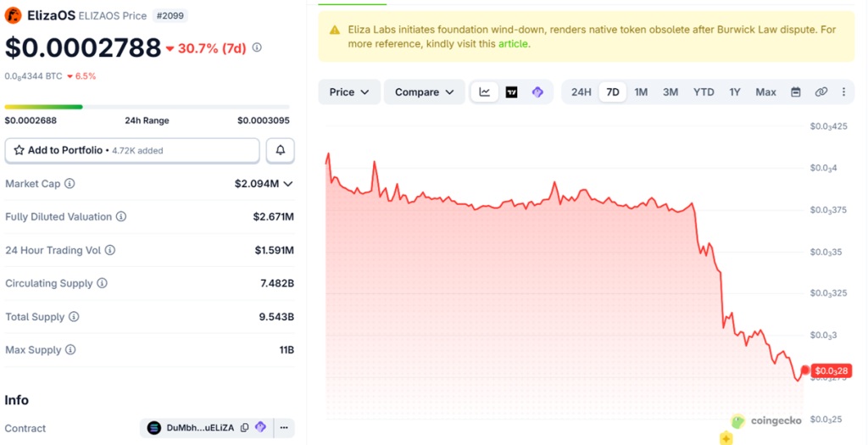Click the $0.0002688 24h low value

coord(31,120)
